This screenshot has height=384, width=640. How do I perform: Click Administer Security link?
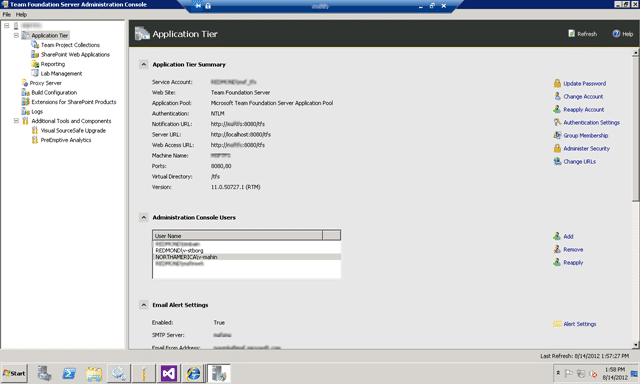tap(587, 149)
